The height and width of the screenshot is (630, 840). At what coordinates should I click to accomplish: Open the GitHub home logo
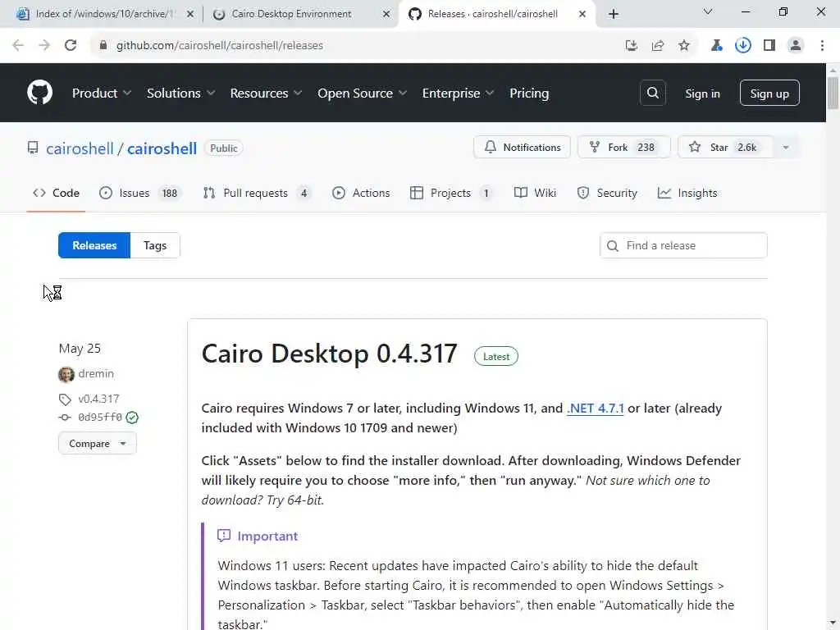(39, 93)
